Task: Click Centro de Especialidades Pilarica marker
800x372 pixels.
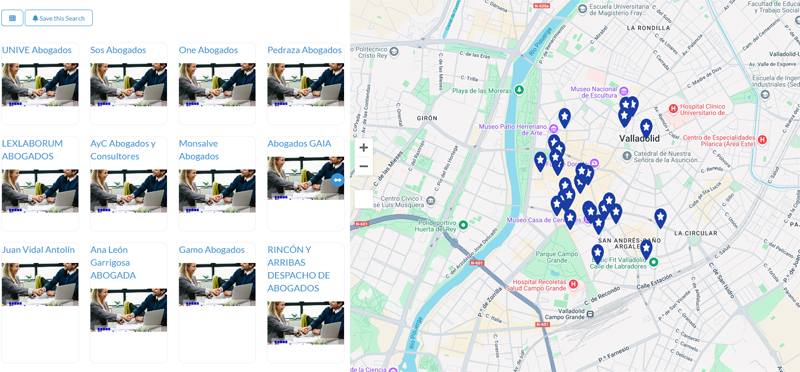Action: coord(762,139)
